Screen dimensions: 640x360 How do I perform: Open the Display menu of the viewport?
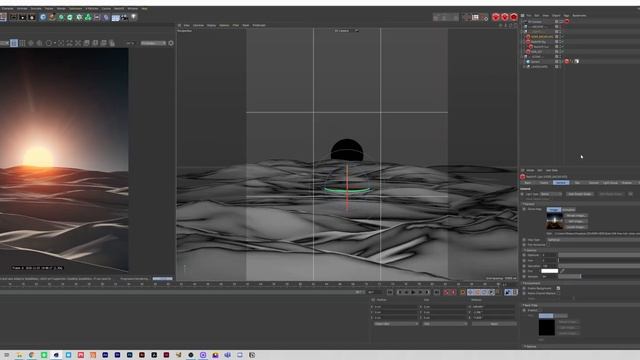coord(211,25)
